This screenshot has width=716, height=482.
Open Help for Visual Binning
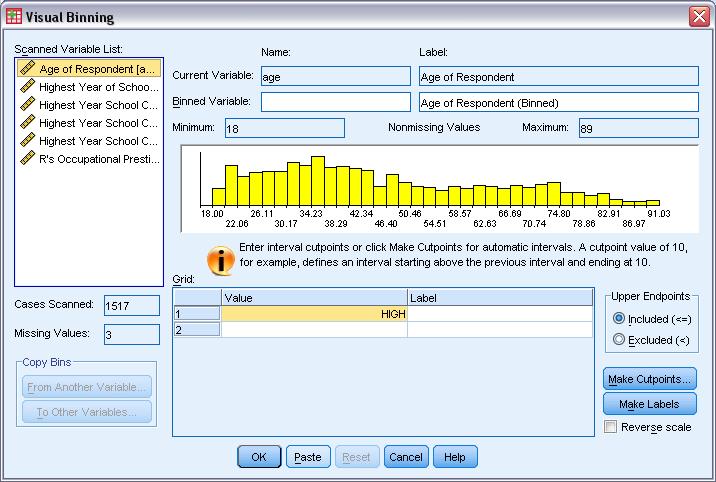(x=455, y=457)
